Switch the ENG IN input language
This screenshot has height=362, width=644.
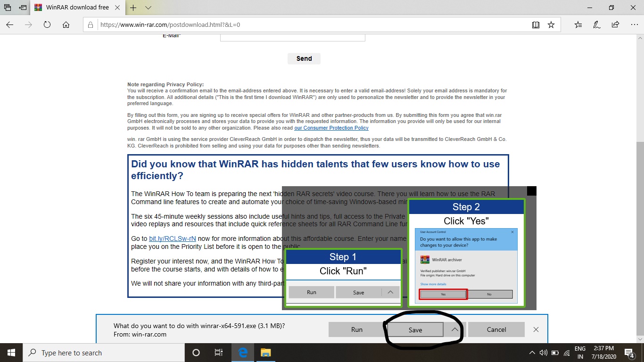(x=580, y=353)
